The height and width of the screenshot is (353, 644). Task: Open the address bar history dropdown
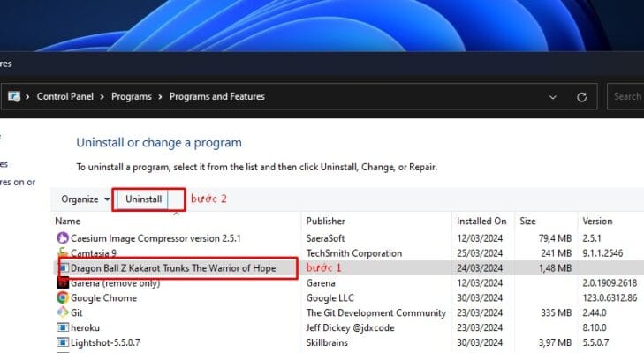(553, 97)
